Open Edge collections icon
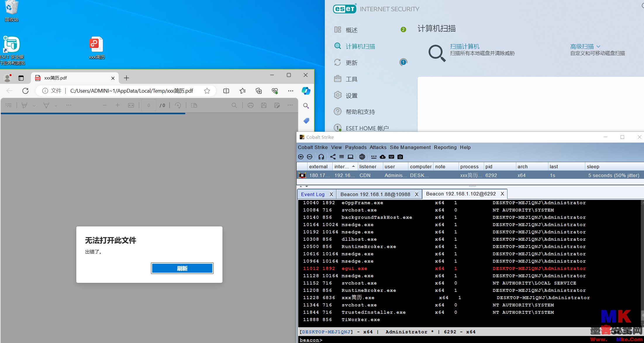 tap(259, 91)
